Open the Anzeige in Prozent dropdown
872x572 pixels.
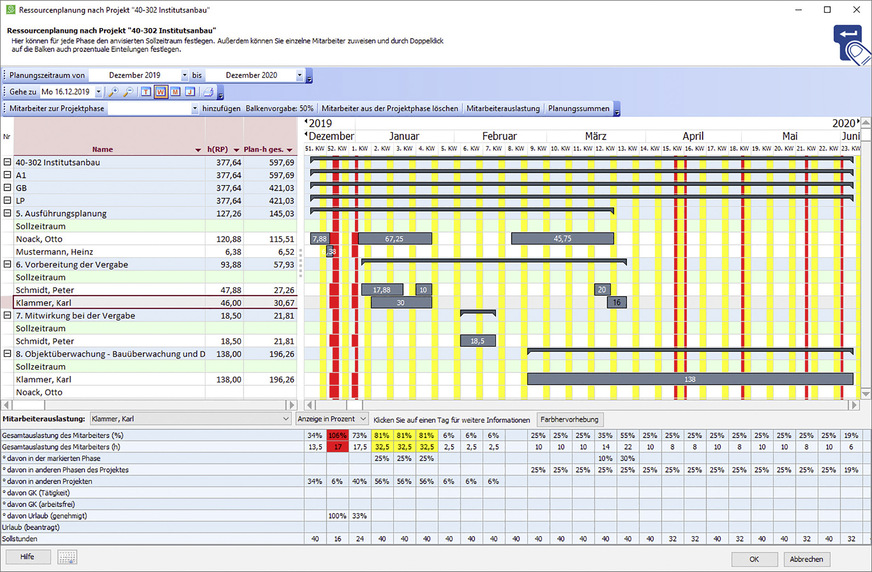tap(362, 419)
